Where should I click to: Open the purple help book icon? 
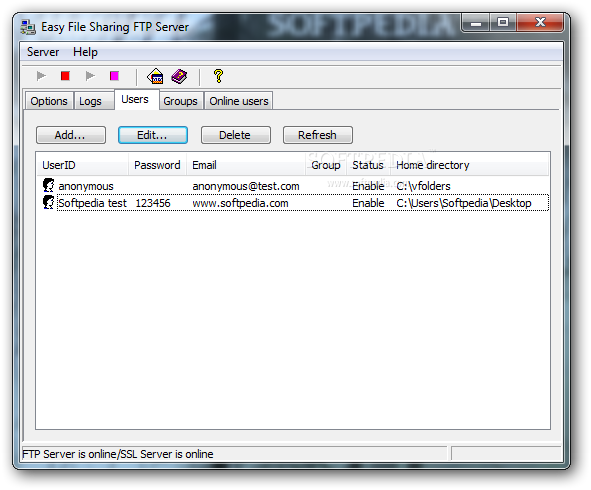(179, 76)
